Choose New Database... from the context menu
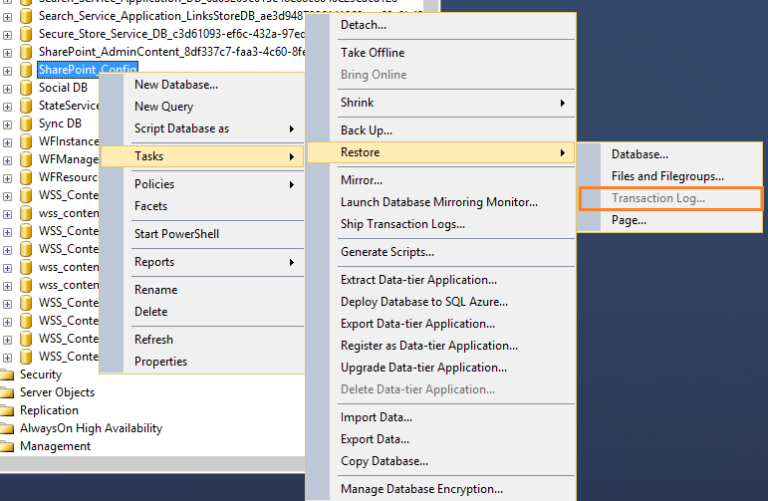 point(202,85)
